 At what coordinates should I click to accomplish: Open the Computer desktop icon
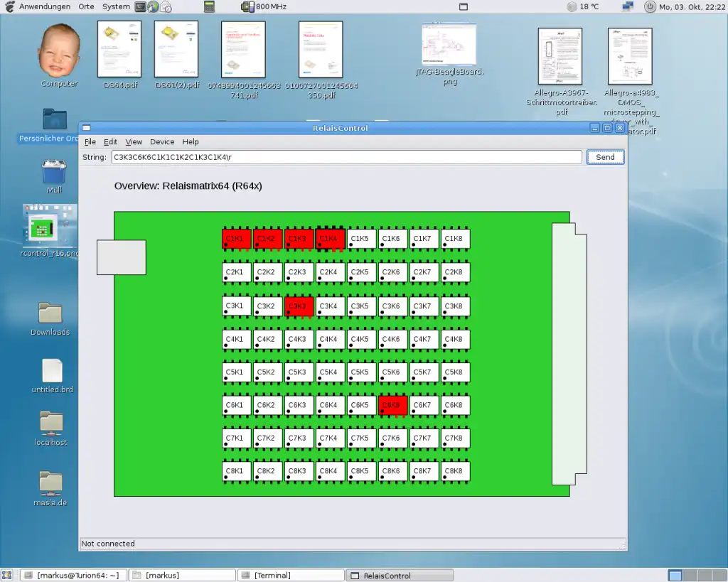pos(60,55)
